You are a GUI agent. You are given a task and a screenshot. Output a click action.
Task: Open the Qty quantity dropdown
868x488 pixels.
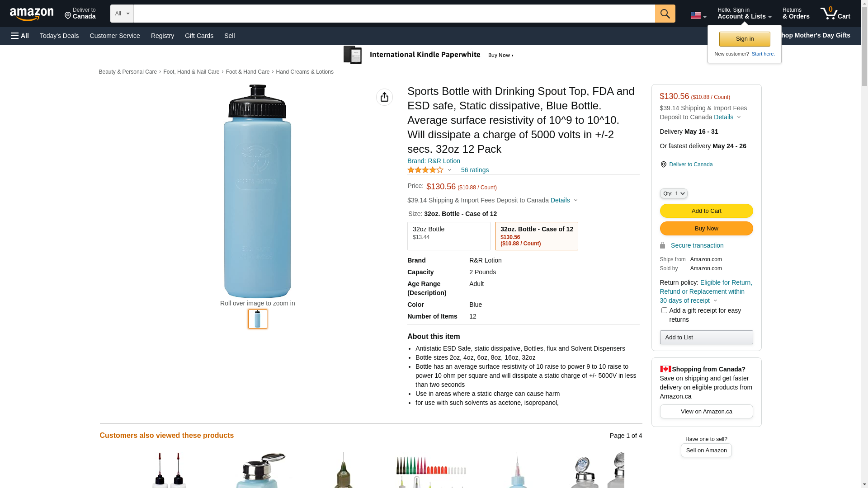(x=674, y=193)
